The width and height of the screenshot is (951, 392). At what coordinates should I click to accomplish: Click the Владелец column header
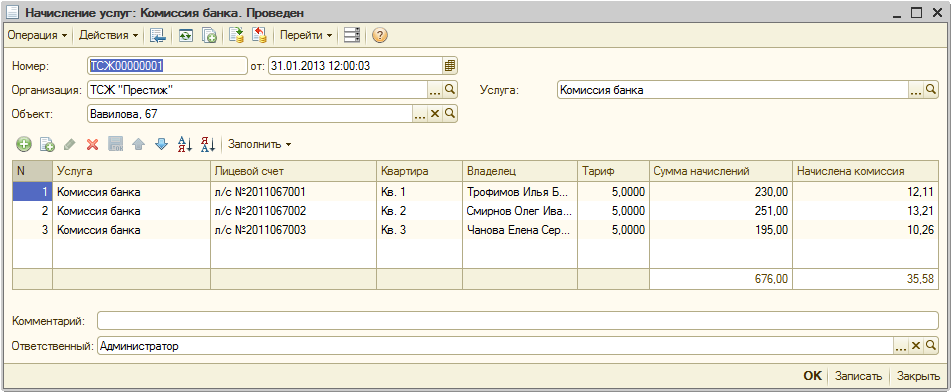click(520, 171)
